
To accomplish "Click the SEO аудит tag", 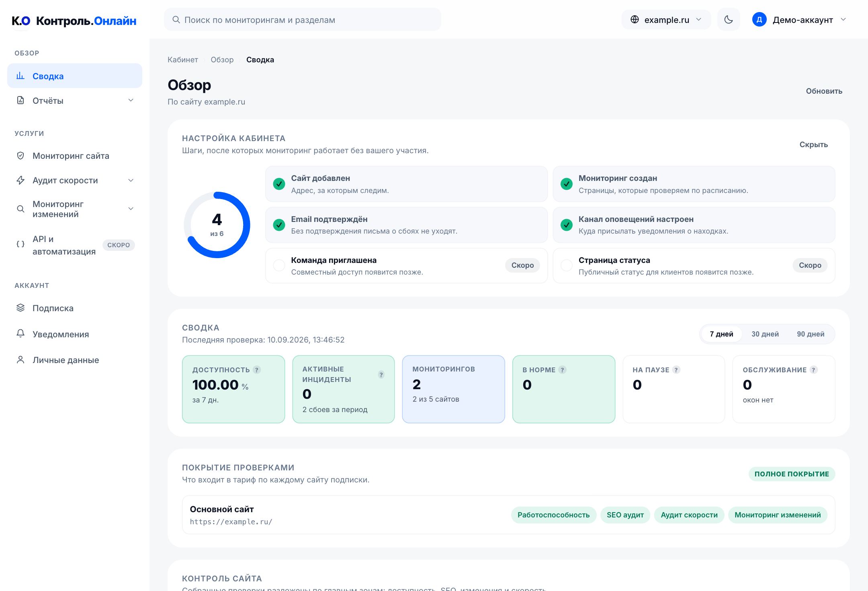I will 625,515.
